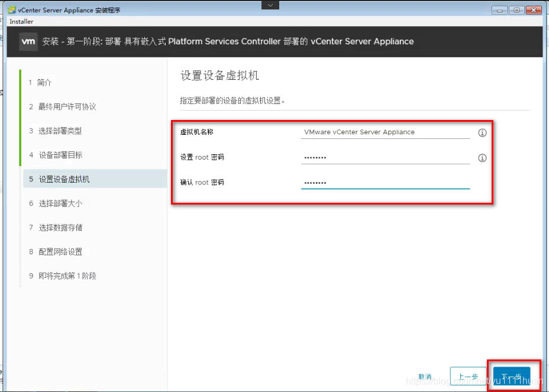Select step 5 设置设备虚拟机
This screenshot has width=549, height=392.
click(x=95, y=179)
